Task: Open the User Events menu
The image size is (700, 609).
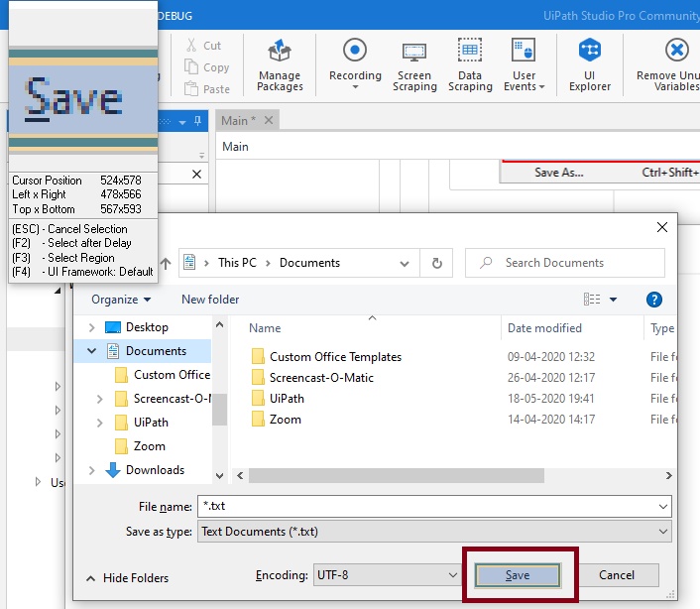Action: tap(524, 64)
